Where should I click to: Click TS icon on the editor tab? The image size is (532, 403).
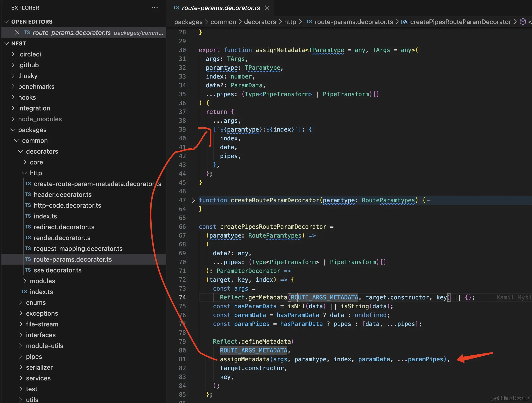[x=176, y=8]
